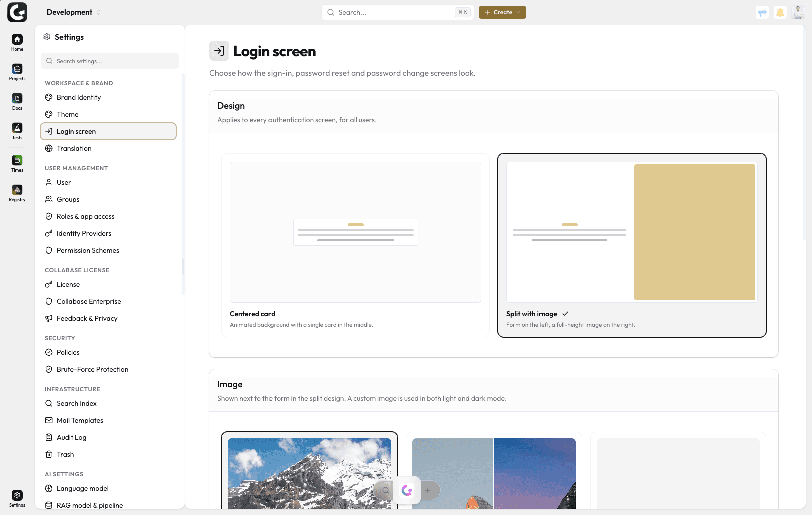Focus the global Search field
This screenshot has height=515, width=812.
[x=398, y=12]
